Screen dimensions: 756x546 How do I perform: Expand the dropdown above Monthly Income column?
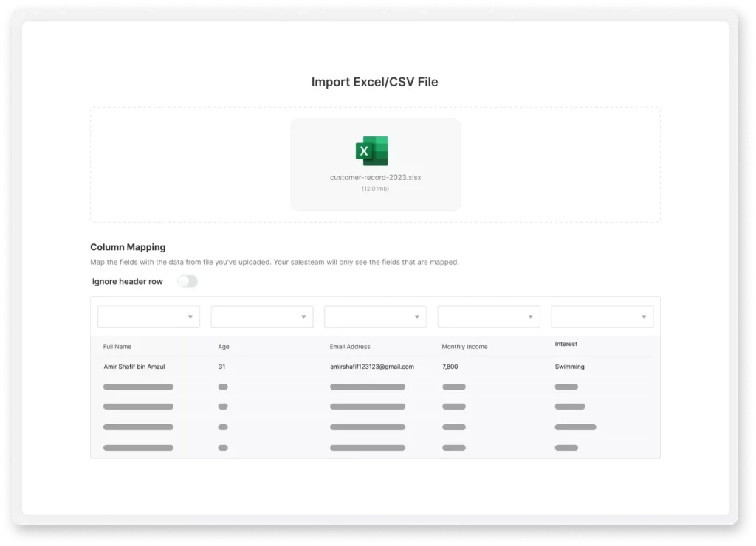(489, 317)
